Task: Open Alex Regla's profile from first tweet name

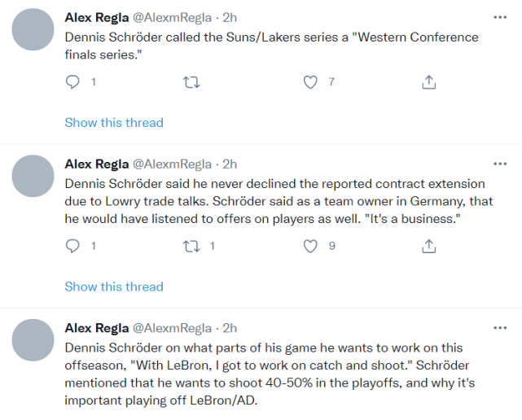Action: click(96, 17)
